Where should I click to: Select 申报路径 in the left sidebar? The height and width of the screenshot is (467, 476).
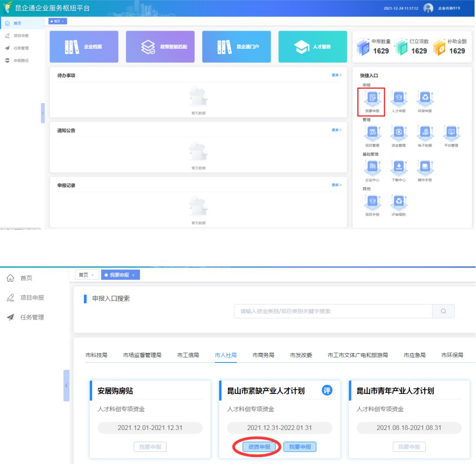click(x=21, y=61)
